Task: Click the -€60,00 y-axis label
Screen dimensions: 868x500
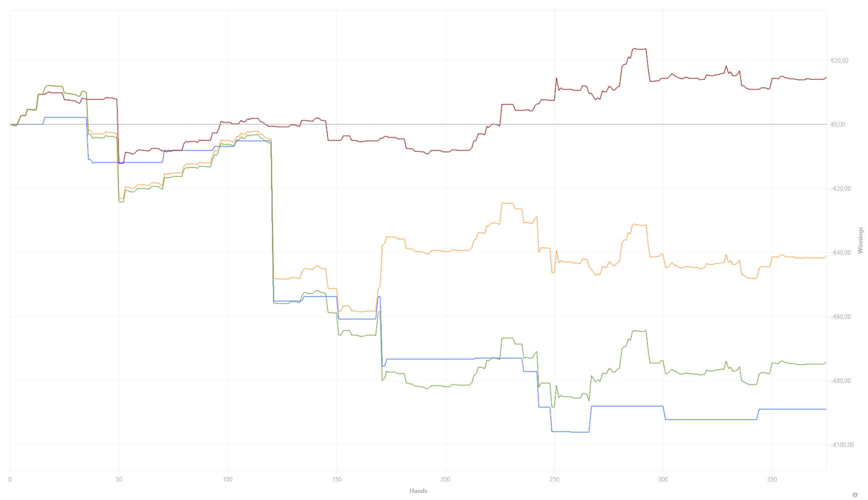Action: [840, 317]
